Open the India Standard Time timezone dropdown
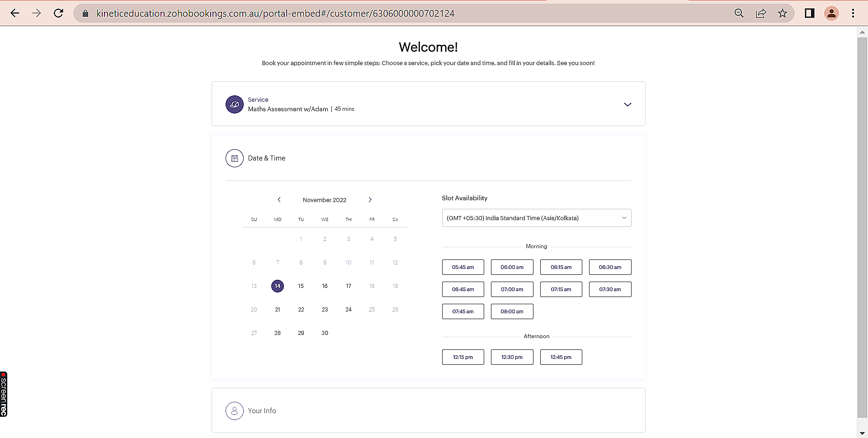The width and height of the screenshot is (868, 438). click(x=536, y=218)
